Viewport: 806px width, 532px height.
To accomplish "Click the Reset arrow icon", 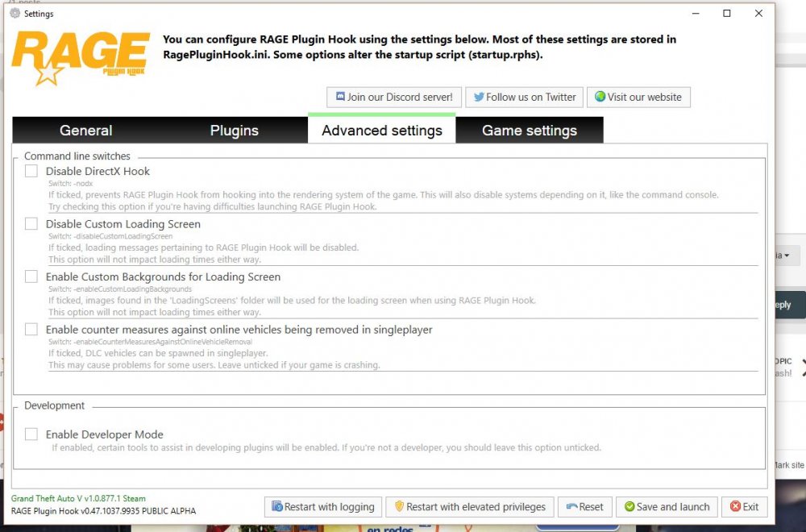I will [571, 506].
